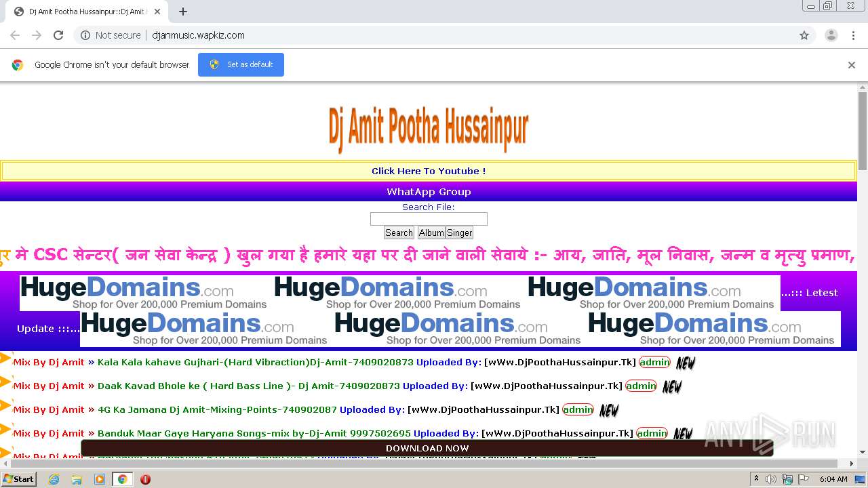View the Not secure site info icon

point(85,35)
